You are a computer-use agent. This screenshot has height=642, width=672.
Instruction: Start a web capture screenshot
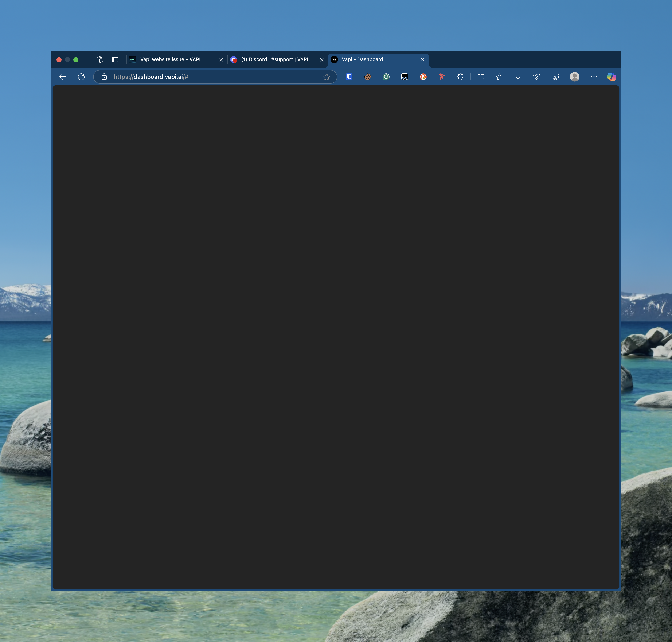555,77
